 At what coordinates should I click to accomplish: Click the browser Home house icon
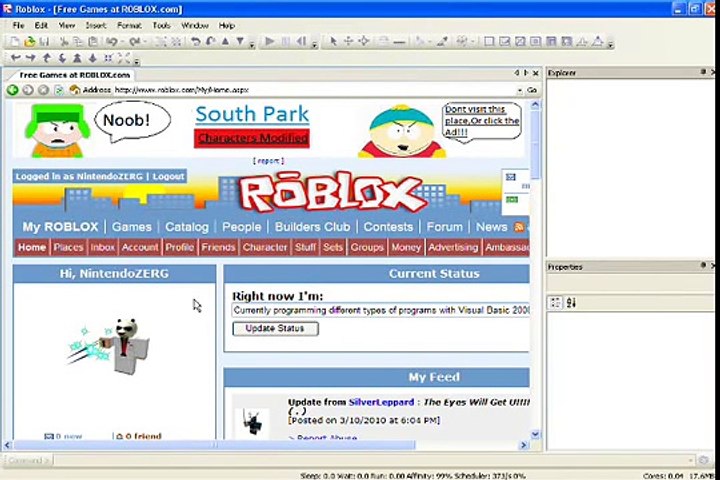pos(74,90)
